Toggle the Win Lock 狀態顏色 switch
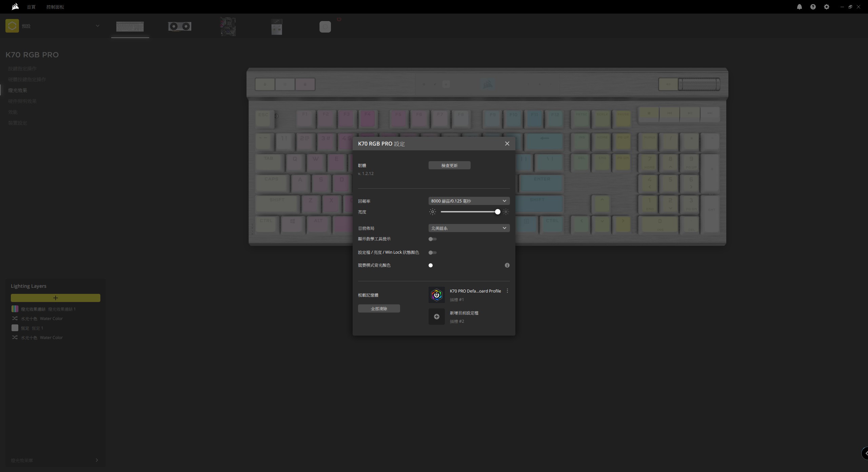868x472 pixels. point(432,252)
